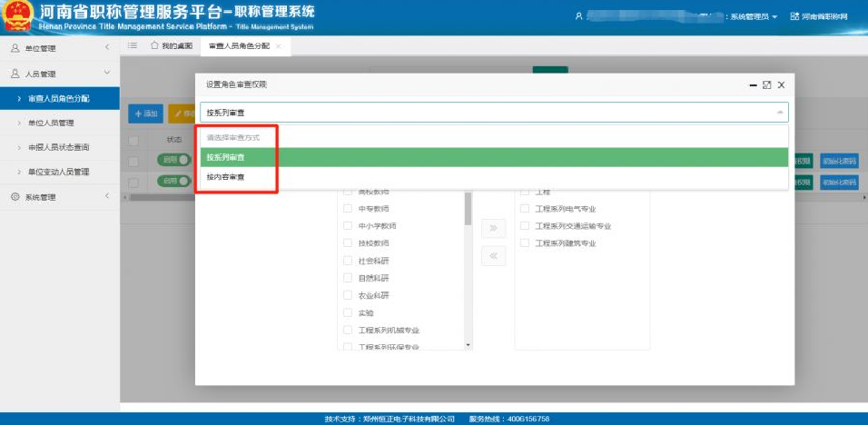Screen dimensions: 868x425
Task: Maximize the 设置角色审查权限 dialog
Action: pyautogui.click(x=766, y=85)
